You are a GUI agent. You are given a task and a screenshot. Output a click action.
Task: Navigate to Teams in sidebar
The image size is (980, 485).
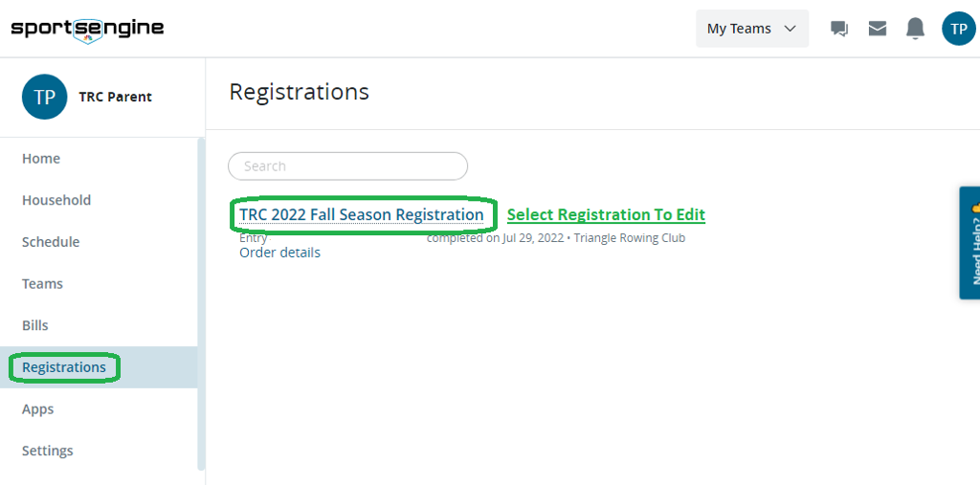(42, 284)
